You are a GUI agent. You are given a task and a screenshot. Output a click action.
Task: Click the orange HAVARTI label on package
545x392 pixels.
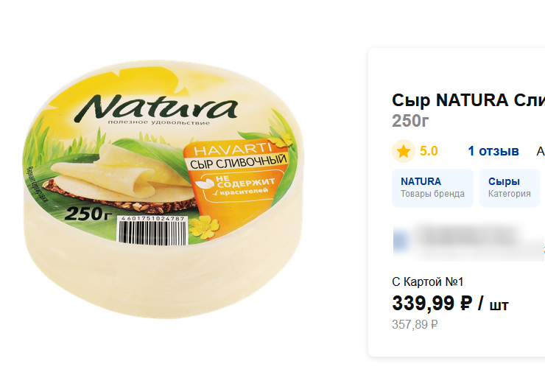tap(233, 150)
